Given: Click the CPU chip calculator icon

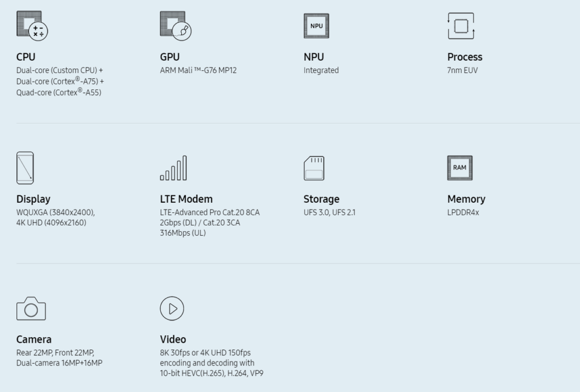Looking at the screenshot, I should click(32, 25).
